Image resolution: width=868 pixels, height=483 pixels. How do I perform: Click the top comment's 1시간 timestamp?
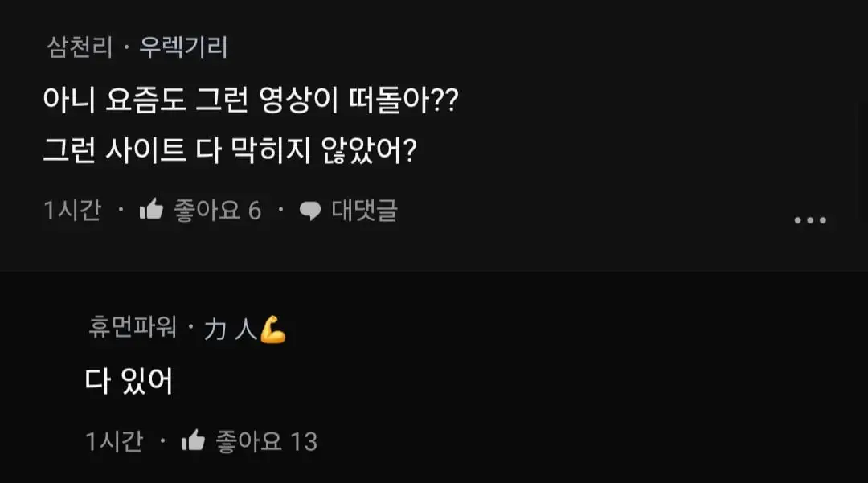click(72, 211)
